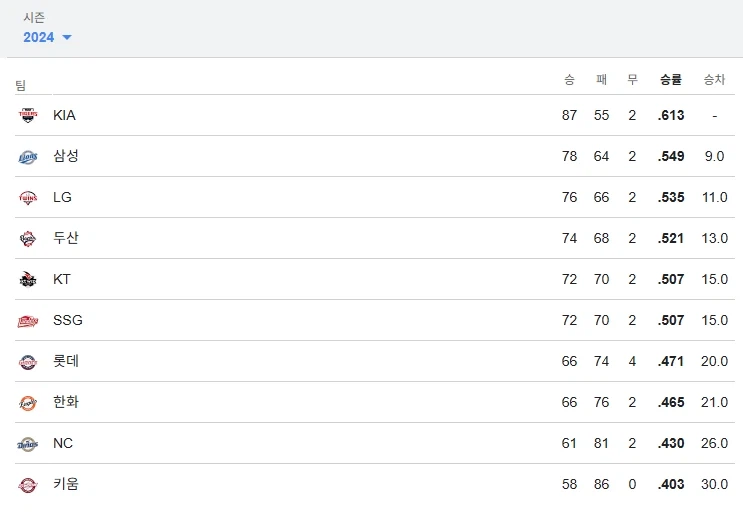
Task: Click the Kiwoom Heroes team logo
Action: point(27,484)
